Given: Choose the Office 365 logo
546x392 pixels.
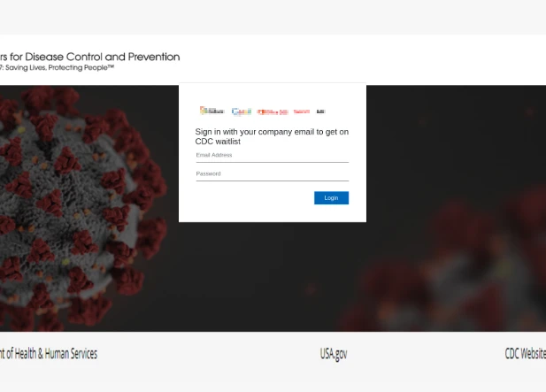Looking at the screenshot, I should coord(273,111).
